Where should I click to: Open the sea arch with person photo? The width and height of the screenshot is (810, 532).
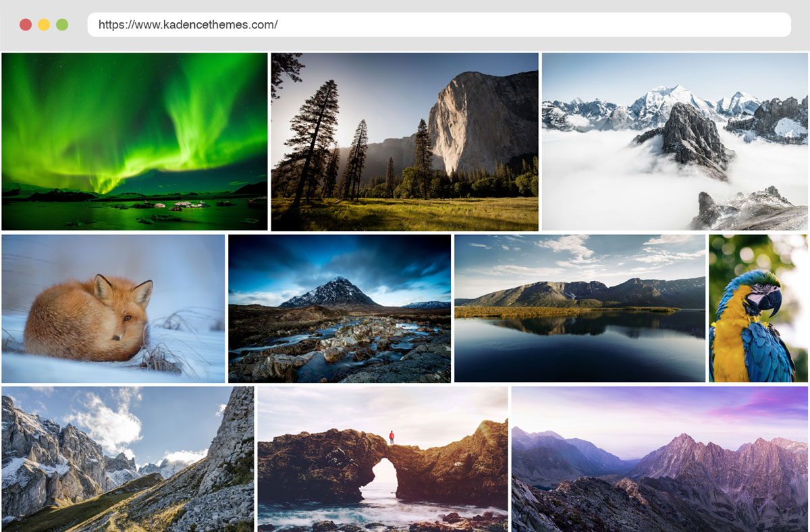(383, 459)
